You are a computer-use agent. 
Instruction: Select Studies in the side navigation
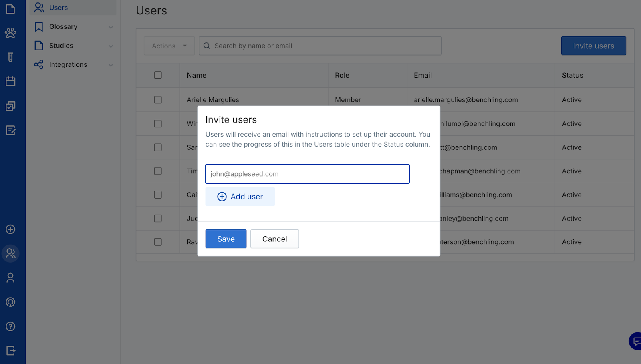[x=61, y=46]
